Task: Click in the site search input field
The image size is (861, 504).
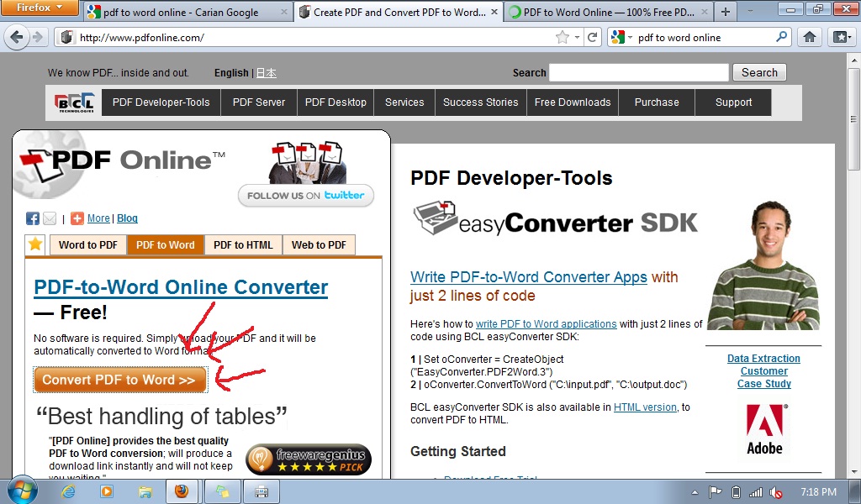Action: click(x=639, y=72)
